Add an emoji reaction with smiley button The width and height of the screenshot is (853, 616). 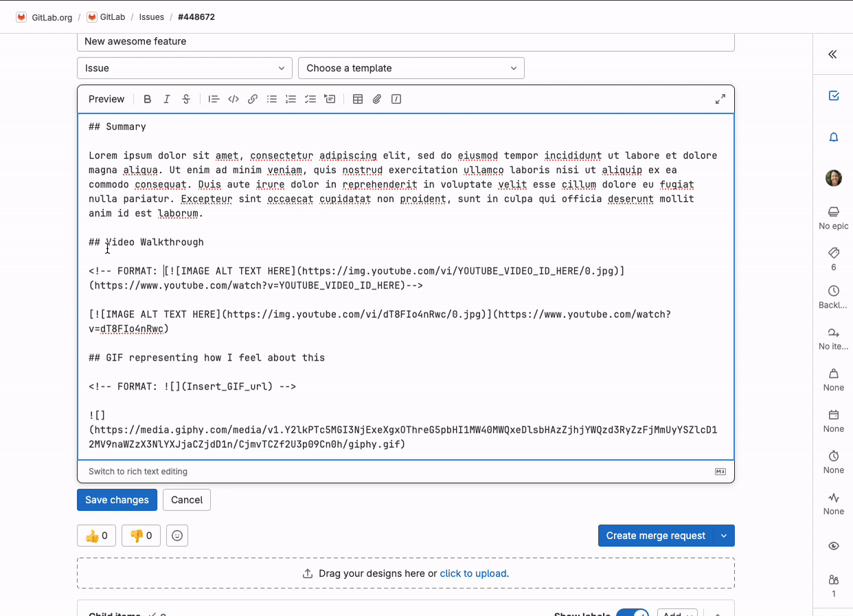177,536
